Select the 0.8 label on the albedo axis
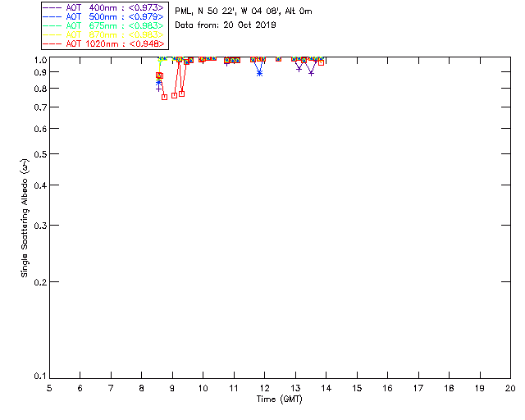 click(x=40, y=89)
